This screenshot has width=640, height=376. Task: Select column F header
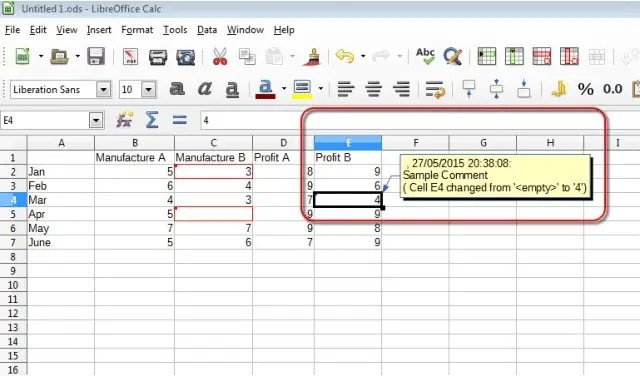(x=416, y=143)
